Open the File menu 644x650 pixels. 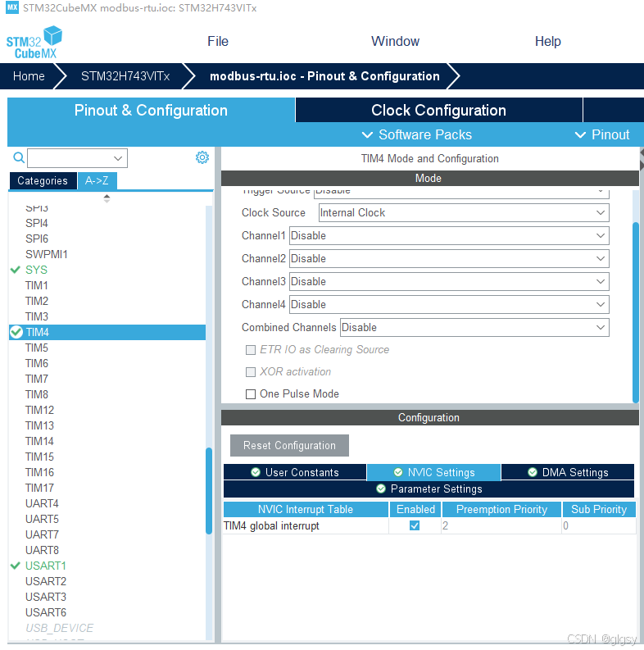(x=218, y=42)
